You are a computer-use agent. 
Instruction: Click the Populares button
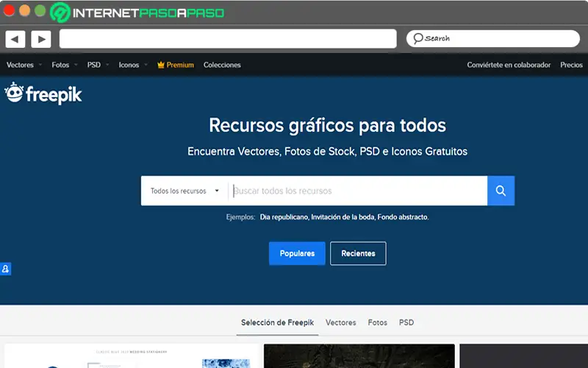tap(297, 253)
